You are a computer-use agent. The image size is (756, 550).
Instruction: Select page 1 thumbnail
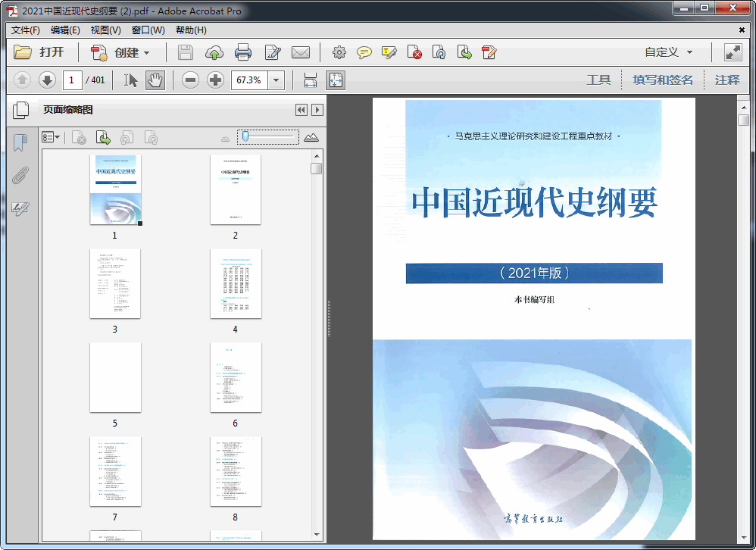tap(116, 189)
